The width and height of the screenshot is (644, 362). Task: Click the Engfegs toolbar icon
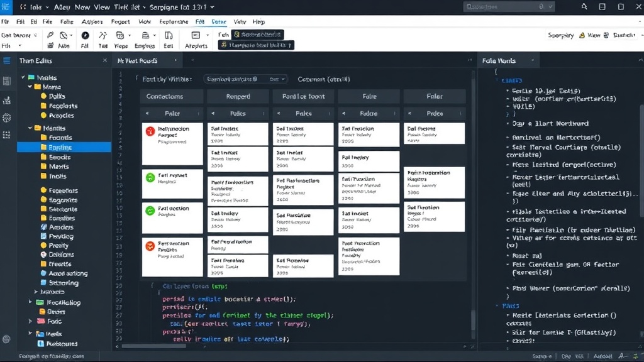[145, 36]
